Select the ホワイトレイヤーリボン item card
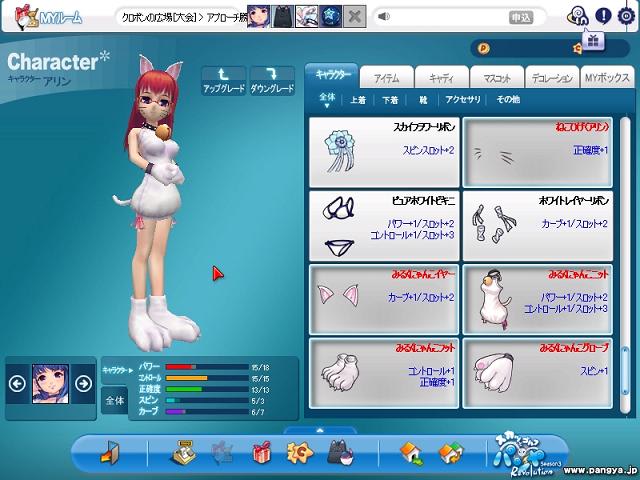The width and height of the screenshot is (640, 480). (538, 226)
